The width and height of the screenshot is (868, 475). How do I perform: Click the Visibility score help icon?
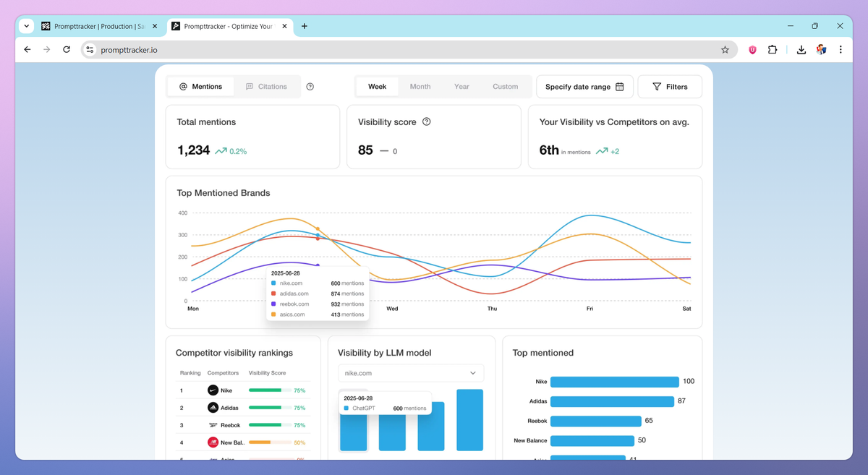click(427, 121)
